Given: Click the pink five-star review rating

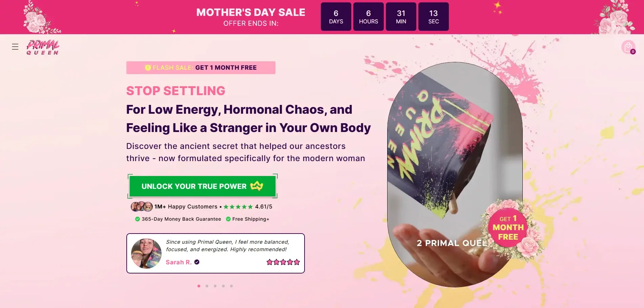Looking at the screenshot, I should click(x=283, y=262).
